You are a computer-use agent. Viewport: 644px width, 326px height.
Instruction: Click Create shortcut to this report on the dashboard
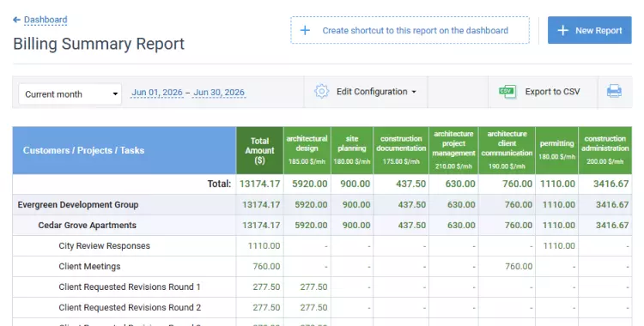point(410,30)
